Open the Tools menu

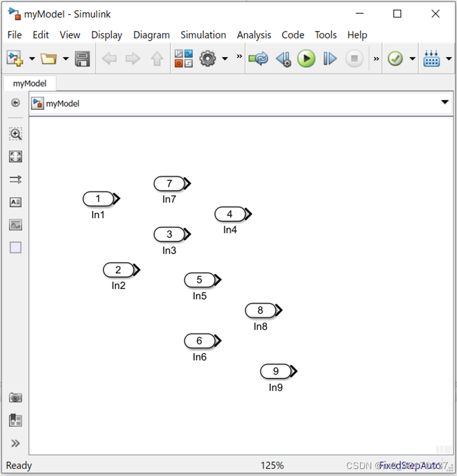[325, 35]
